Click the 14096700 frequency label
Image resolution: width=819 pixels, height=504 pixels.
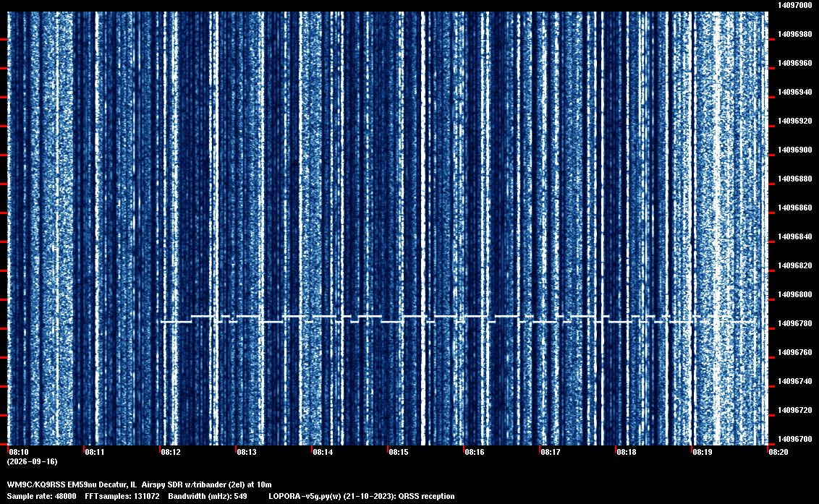(794, 439)
